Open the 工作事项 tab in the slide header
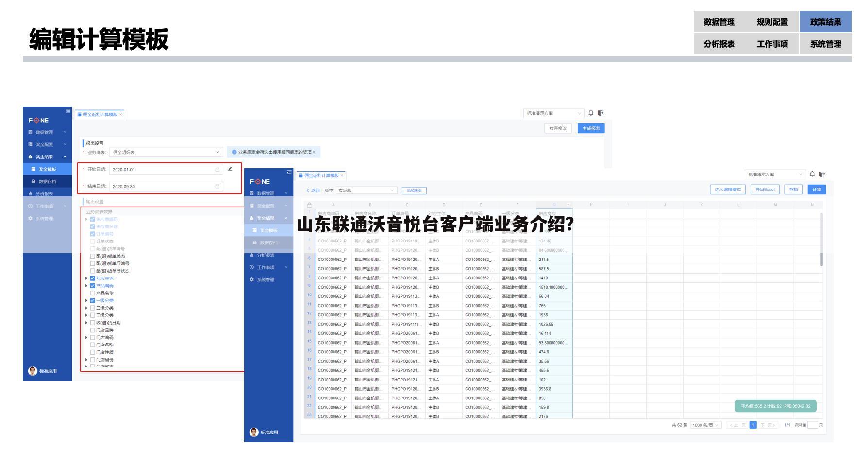This screenshot has width=868, height=450. click(772, 44)
